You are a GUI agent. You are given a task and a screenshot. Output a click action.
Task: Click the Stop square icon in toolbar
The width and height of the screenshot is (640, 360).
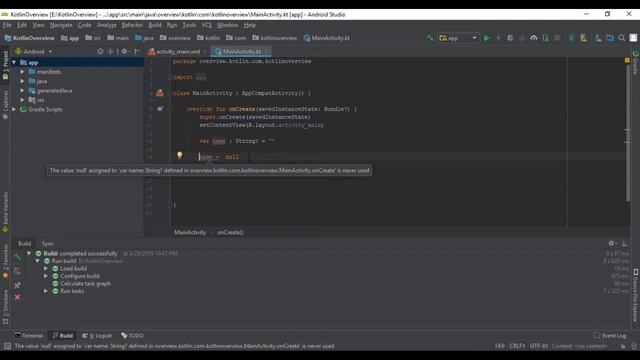[x=557, y=38]
